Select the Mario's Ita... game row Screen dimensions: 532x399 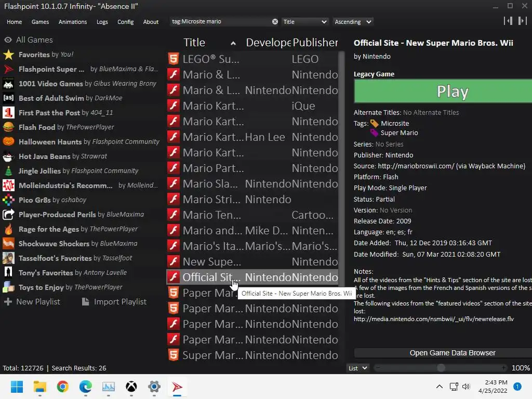click(x=253, y=246)
